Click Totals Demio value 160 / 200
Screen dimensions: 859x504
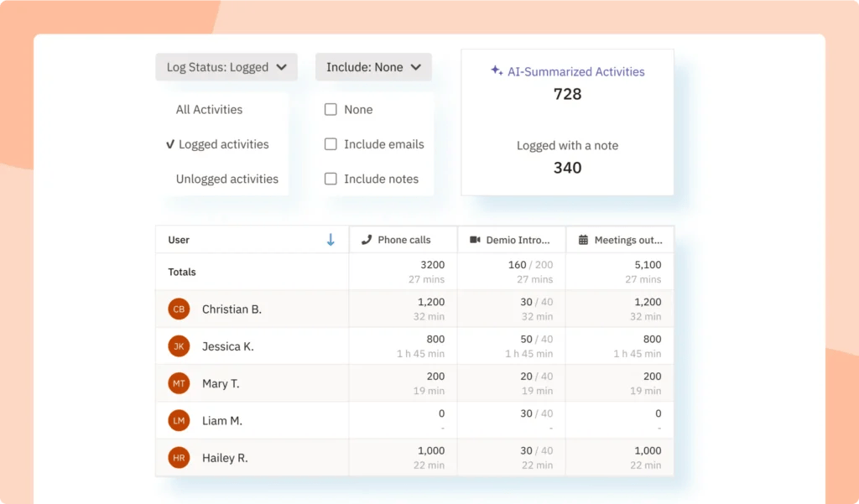pos(530,265)
